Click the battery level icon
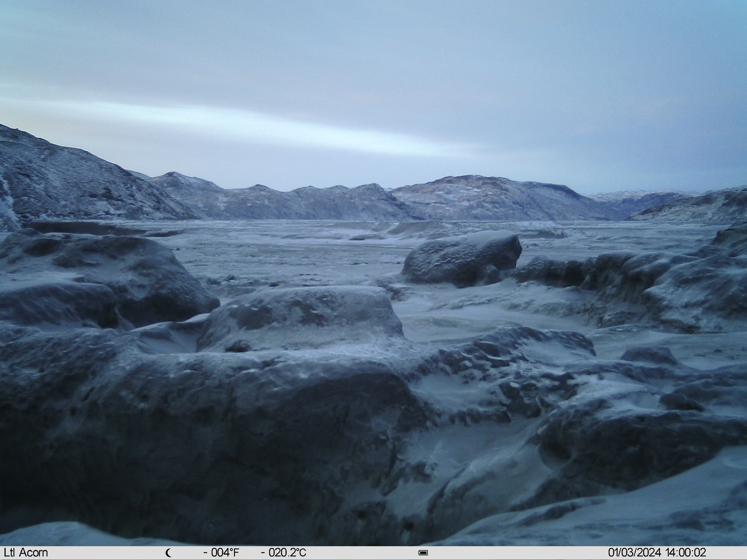The image size is (747, 560). (x=423, y=553)
